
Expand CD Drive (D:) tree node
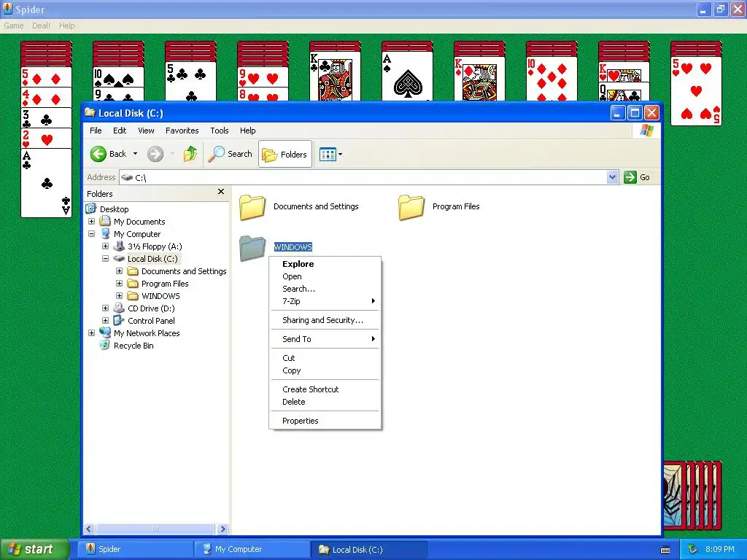105,308
